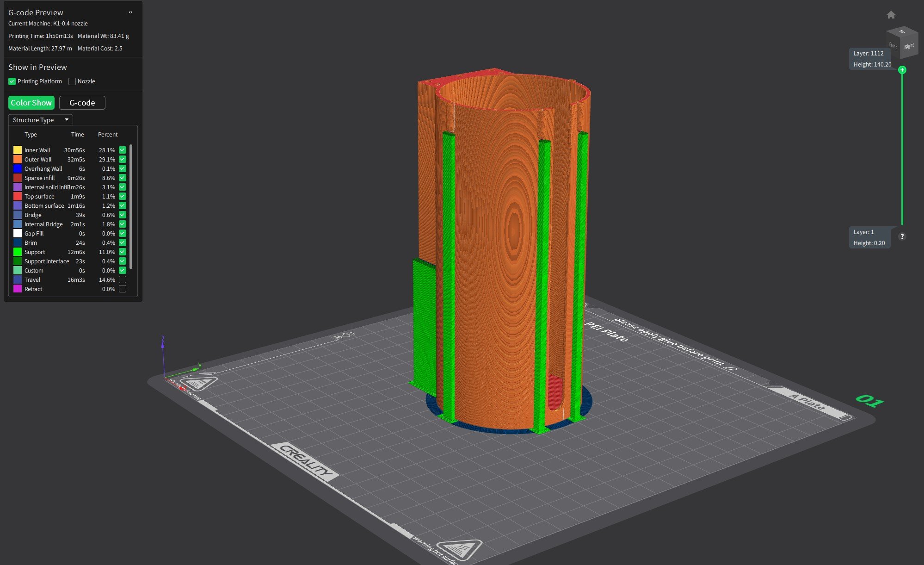
Task: Uncheck the Printing Platform checkbox
Action: click(x=12, y=81)
